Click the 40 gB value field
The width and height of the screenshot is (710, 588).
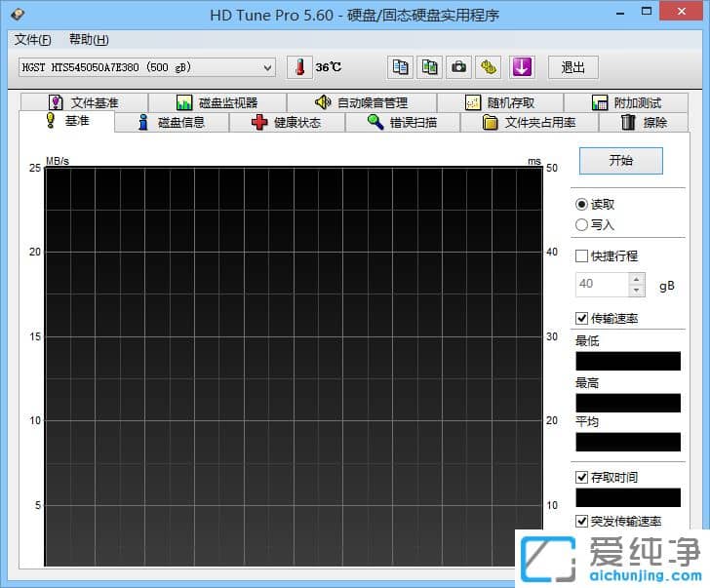pos(603,285)
